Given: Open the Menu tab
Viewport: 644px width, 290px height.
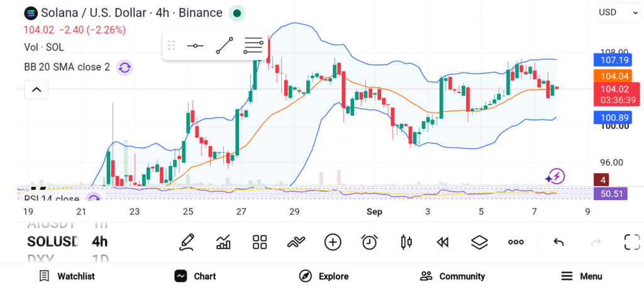Looking at the screenshot, I should coord(582,276).
